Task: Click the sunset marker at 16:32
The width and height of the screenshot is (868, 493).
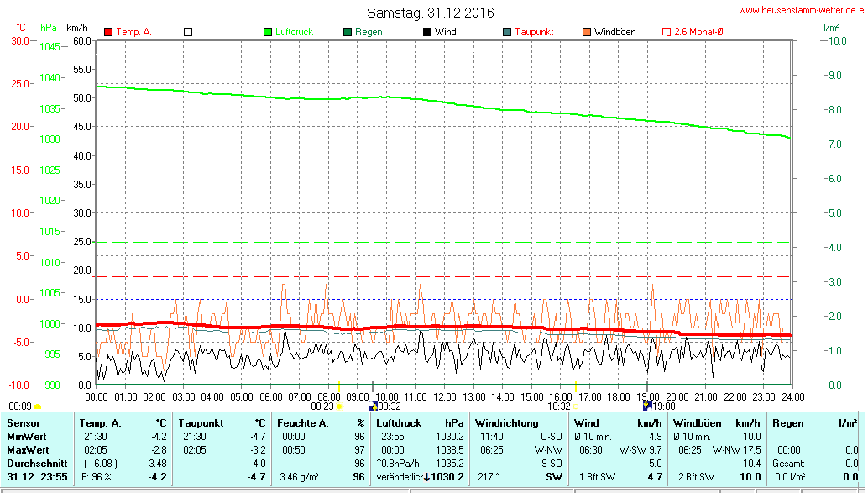Action: click(576, 406)
